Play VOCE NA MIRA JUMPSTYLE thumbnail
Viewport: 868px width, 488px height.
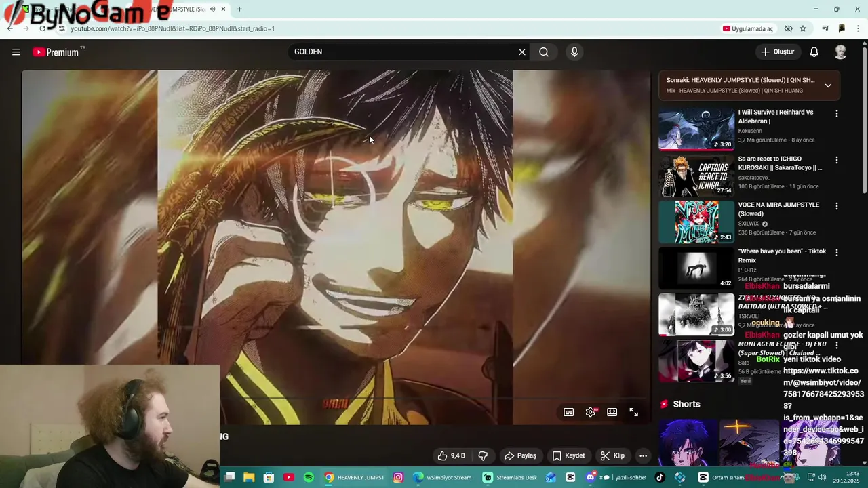[696, 222]
